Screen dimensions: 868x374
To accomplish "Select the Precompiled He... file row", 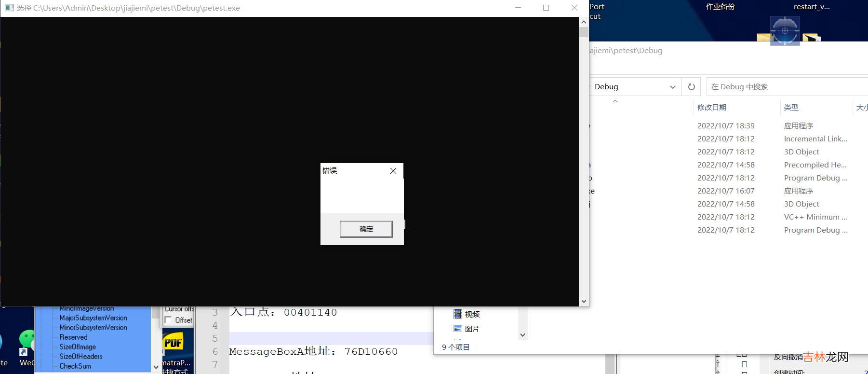I will (x=815, y=165).
